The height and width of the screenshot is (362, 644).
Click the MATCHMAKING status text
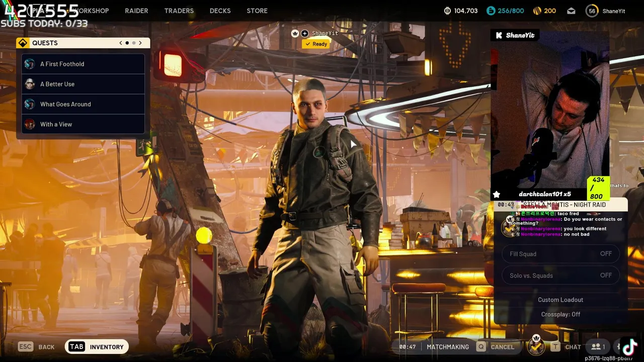click(448, 347)
